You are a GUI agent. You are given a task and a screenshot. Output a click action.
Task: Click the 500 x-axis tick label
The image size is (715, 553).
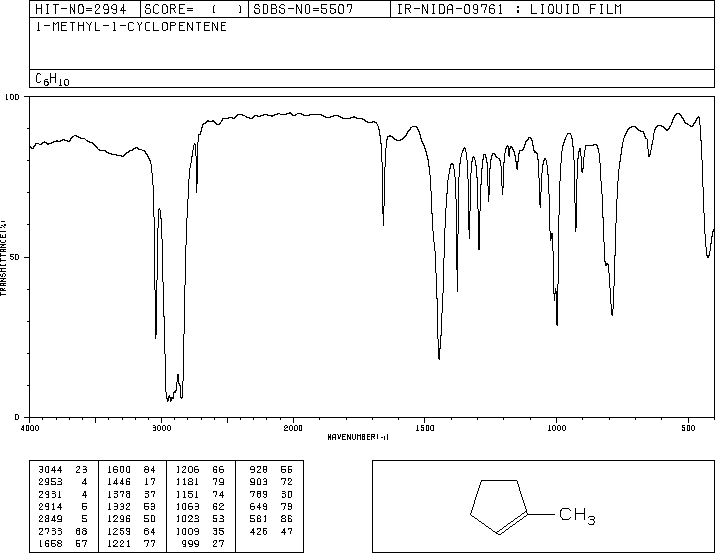[x=688, y=428]
